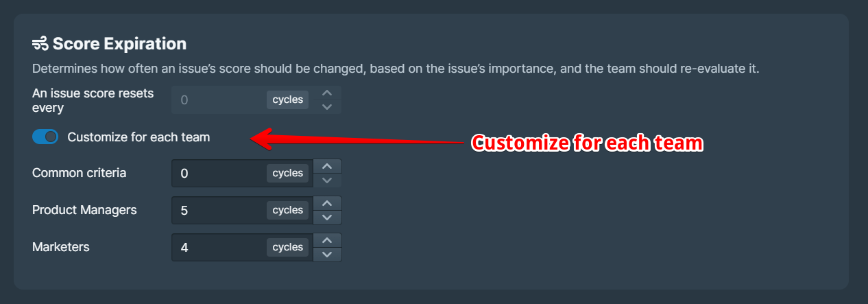Image resolution: width=868 pixels, height=304 pixels.
Task: Decrease Marketers cycles with down arrow
Action: click(327, 254)
